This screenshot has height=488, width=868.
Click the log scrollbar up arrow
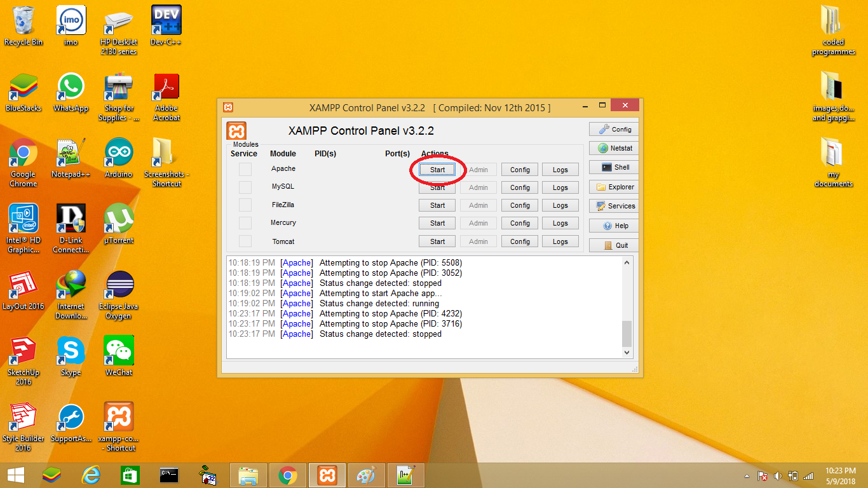pyautogui.click(x=627, y=262)
